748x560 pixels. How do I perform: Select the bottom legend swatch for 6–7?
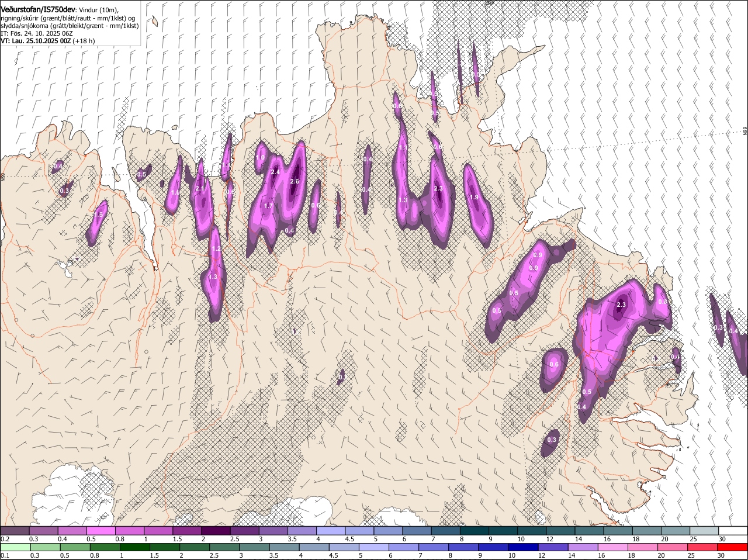tap(404, 547)
